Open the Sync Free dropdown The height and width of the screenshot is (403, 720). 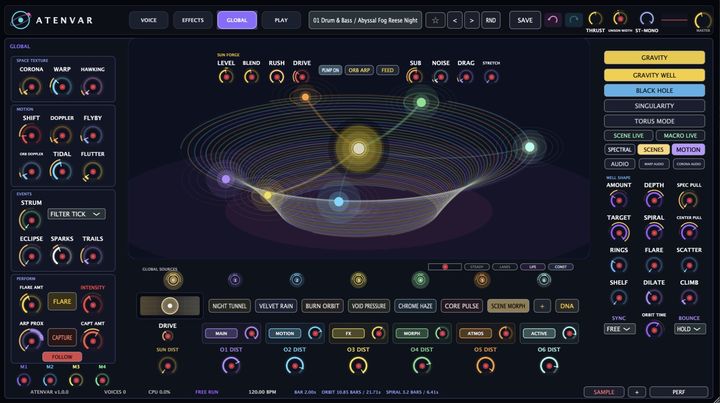(619, 329)
